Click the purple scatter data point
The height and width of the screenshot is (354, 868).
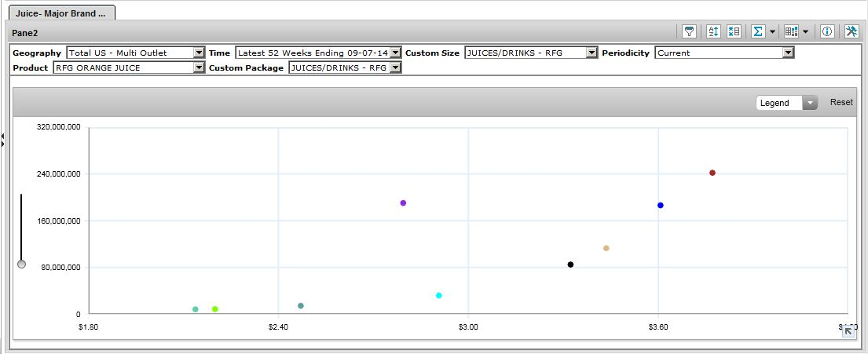[403, 203]
